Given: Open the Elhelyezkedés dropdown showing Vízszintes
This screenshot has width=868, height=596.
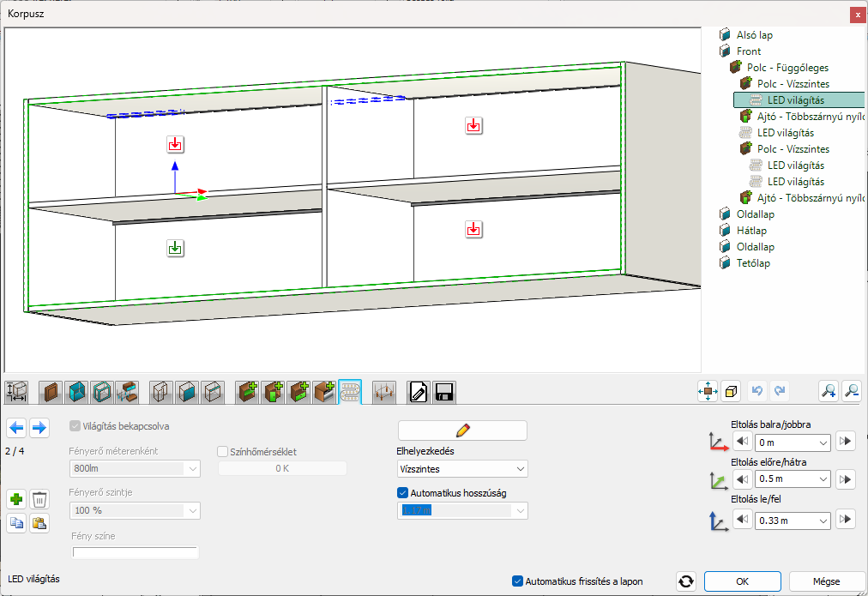Looking at the screenshot, I should coord(462,469).
